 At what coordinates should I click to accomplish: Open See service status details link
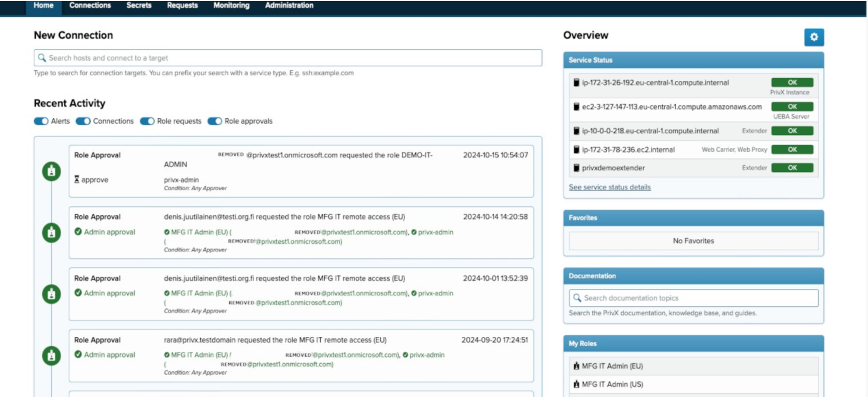tap(609, 187)
